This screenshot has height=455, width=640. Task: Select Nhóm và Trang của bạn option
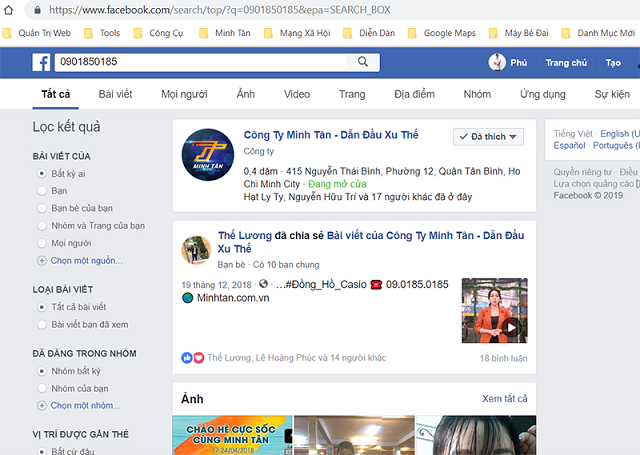pos(42,226)
